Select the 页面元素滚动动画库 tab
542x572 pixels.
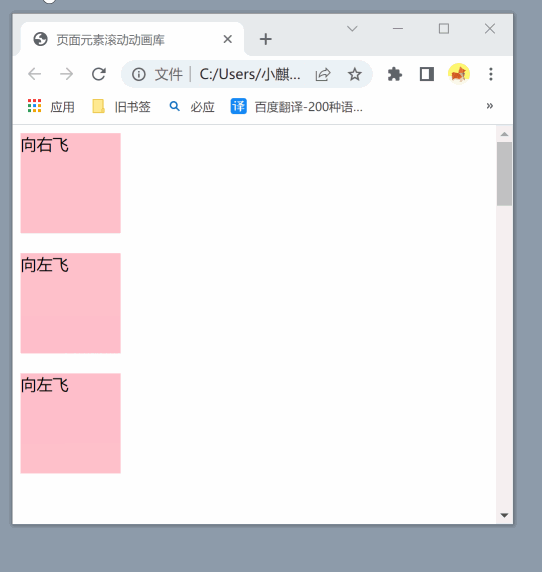(132, 39)
